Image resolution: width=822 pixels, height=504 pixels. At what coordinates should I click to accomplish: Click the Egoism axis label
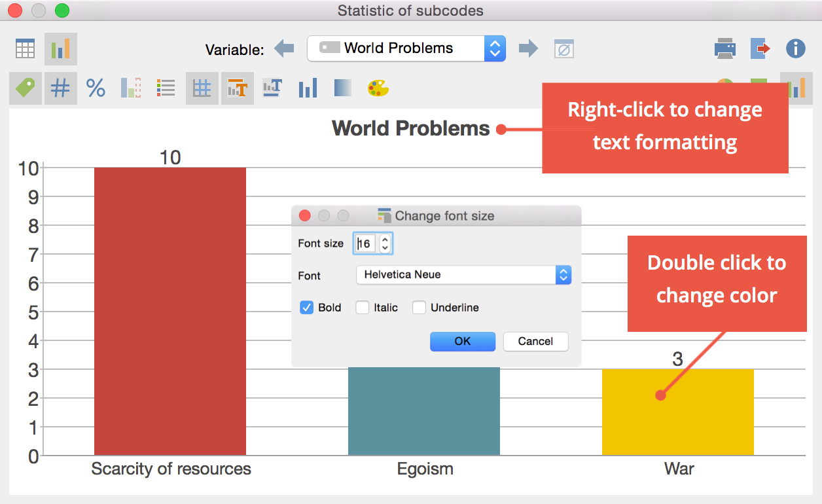425,469
